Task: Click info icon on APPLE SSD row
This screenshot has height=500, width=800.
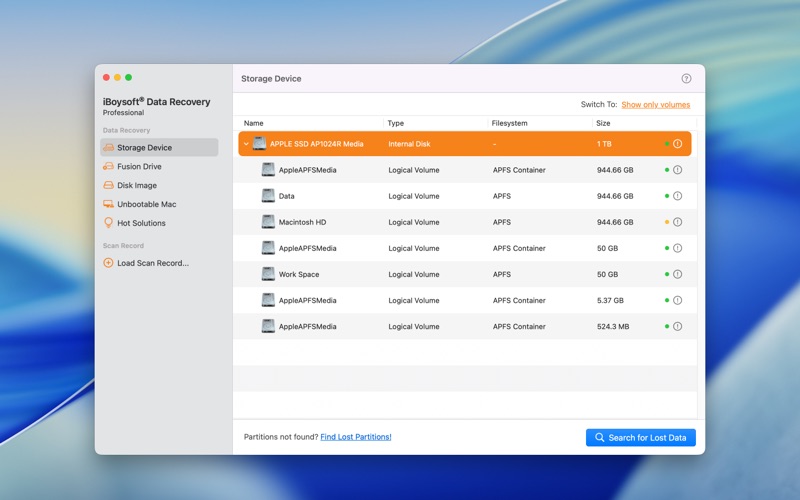Action: point(677,144)
